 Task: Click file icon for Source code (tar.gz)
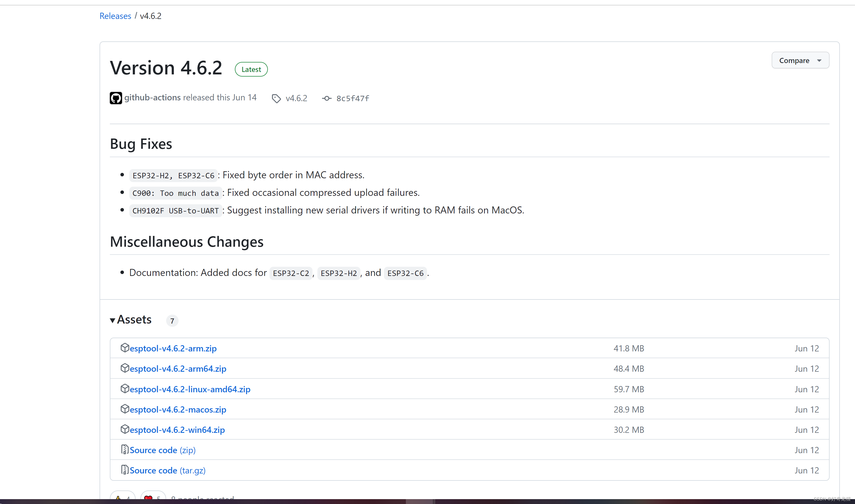pyautogui.click(x=125, y=470)
